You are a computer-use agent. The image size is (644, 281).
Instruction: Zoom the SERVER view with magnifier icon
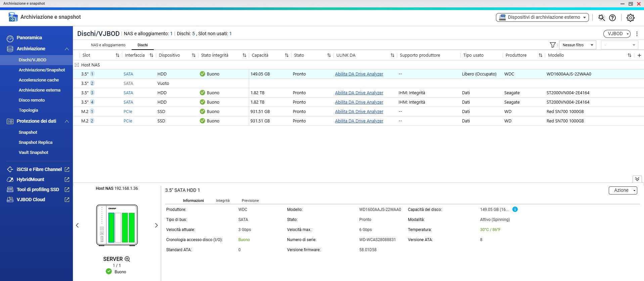coord(127,259)
